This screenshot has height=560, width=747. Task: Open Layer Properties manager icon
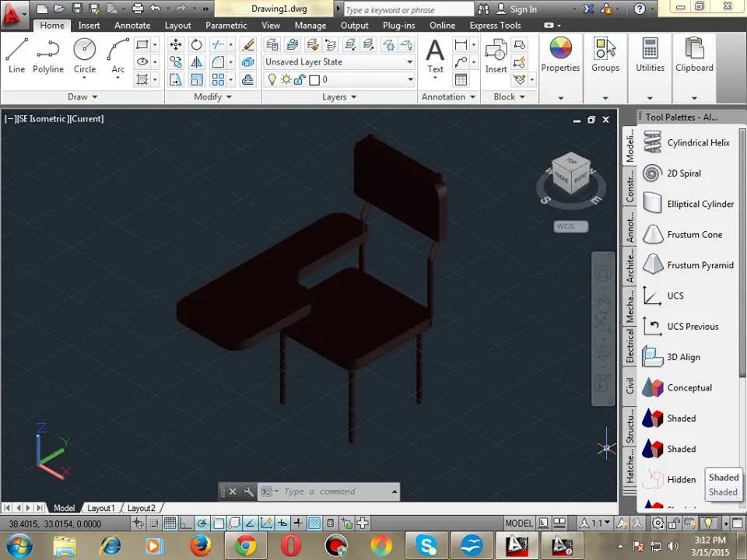[x=272, y=45]
